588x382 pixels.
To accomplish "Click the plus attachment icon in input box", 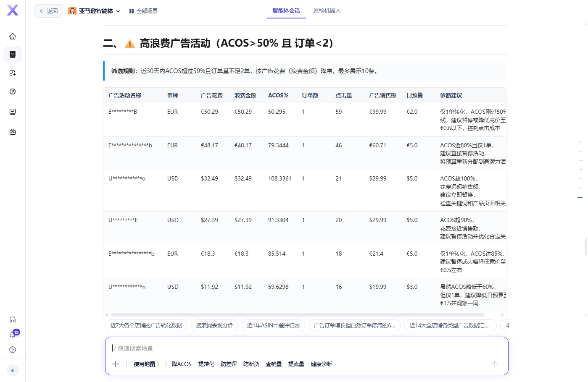I will 116,364.
